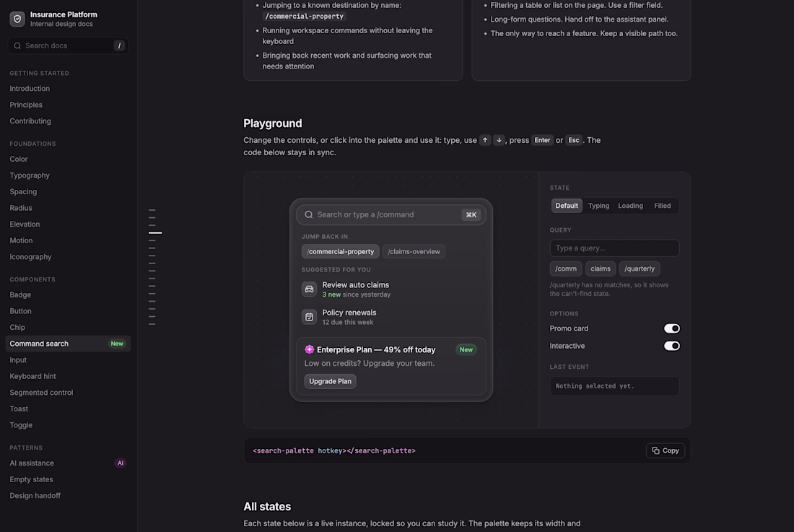Go to the Principles page
Image resolution: width=794 pixels, height=532 pixels.
point(26,105)
